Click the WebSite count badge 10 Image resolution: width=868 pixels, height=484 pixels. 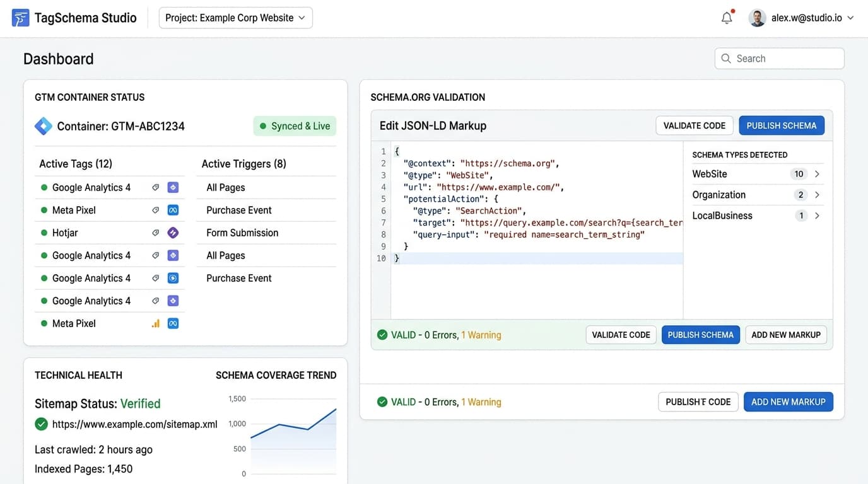(x=799, y=174)
